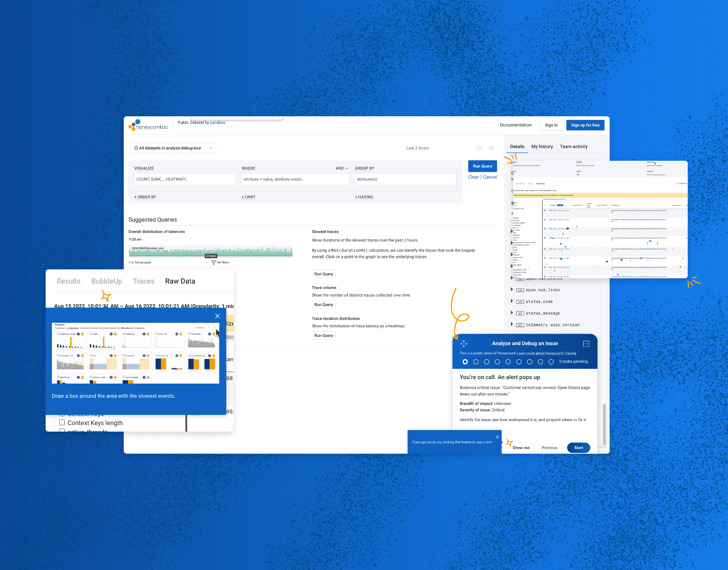The image size is (728, 570).
Task: Open the sandbox link in the header
Action: [x=218, y=122]
